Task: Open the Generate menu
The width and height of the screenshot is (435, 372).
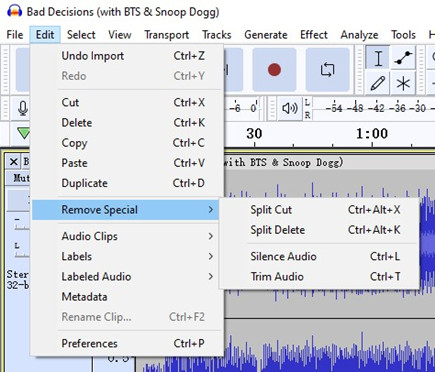Action: 266,35
